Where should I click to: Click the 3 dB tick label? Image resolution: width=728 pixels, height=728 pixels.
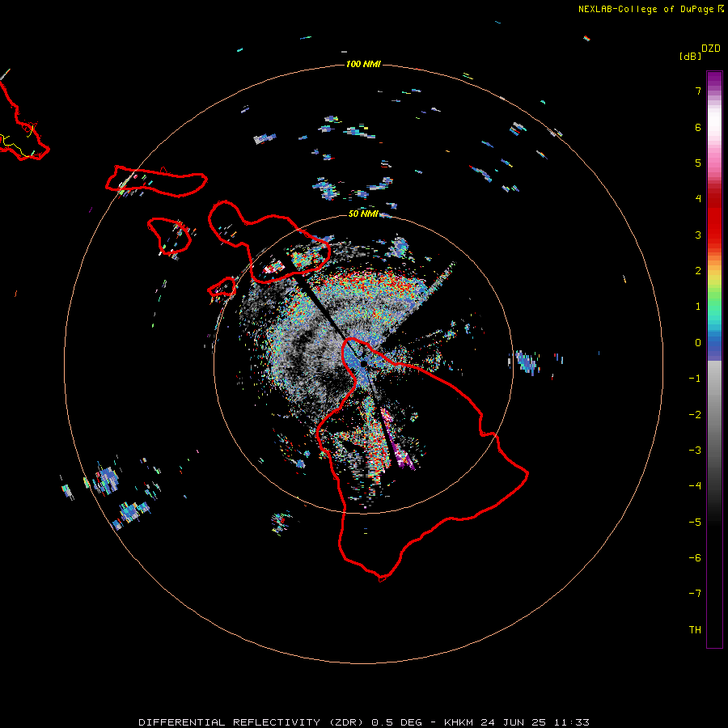(x=698, y=235)
